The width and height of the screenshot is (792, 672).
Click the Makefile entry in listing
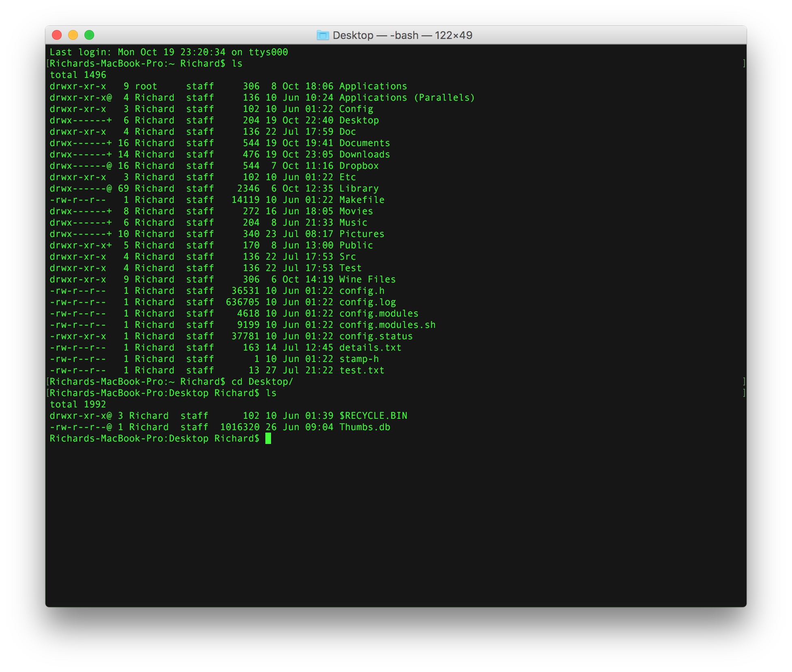362,200
